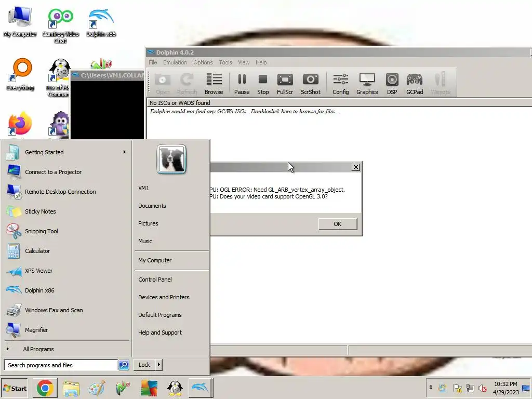Select the Camfrog Video Chat desktop icon
This screenshot has height=399, width=532.
60,26
